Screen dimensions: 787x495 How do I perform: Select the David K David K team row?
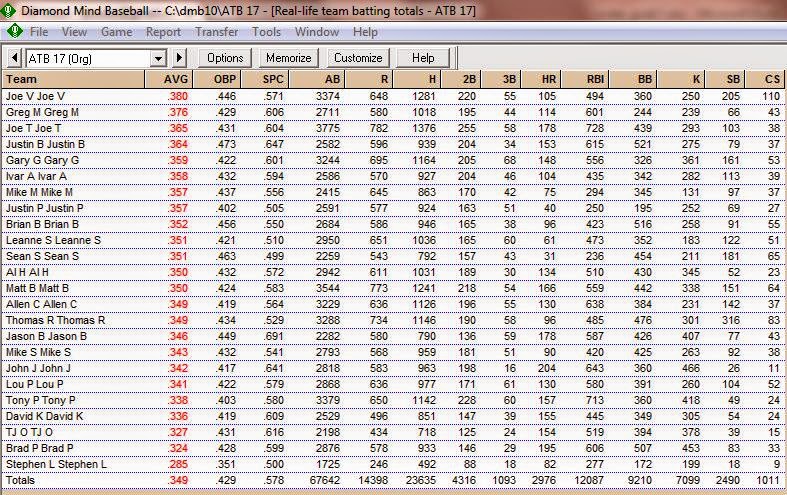394,416
